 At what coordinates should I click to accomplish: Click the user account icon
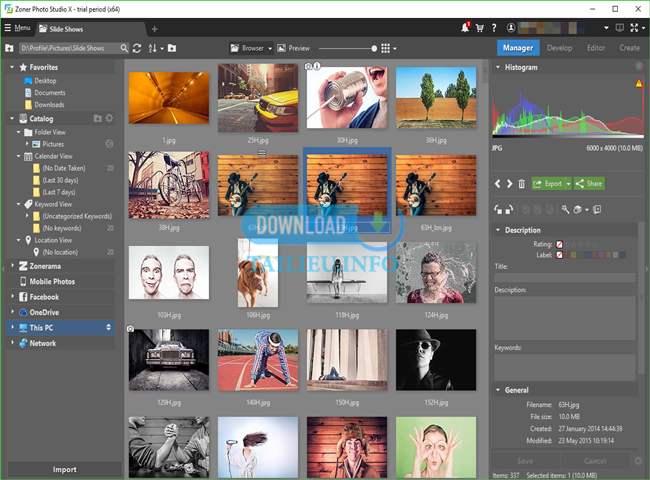pos(511,28)
